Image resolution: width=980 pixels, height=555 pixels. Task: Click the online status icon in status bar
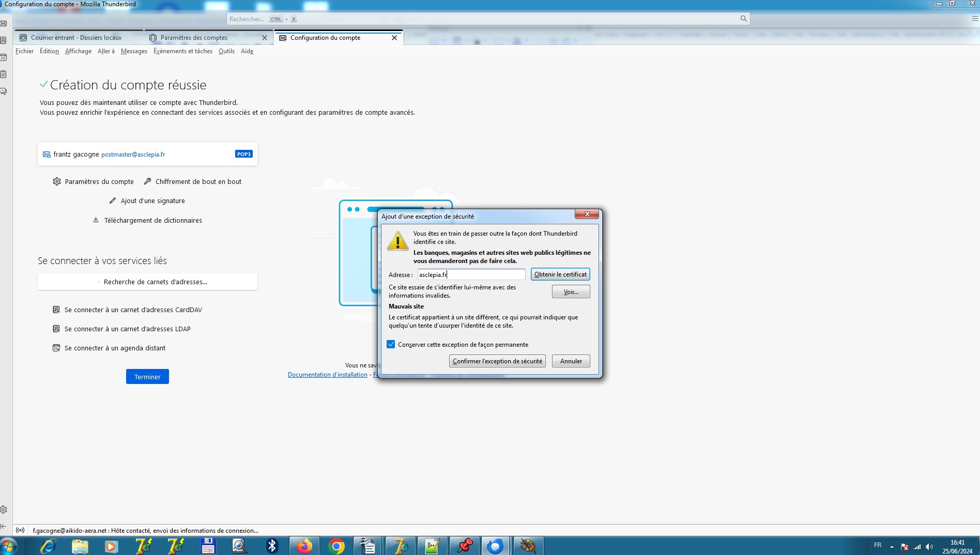click(20, 530)
